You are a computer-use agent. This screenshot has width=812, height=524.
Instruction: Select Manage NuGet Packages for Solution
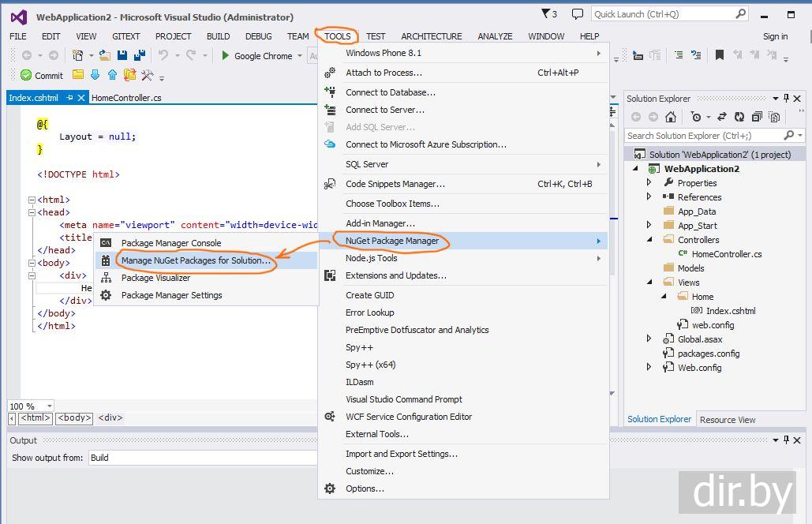[196, 260]
